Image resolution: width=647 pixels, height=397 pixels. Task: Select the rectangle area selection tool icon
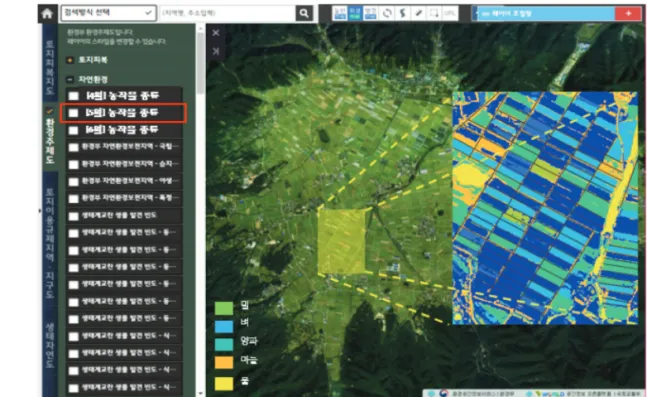coord(434,13)
